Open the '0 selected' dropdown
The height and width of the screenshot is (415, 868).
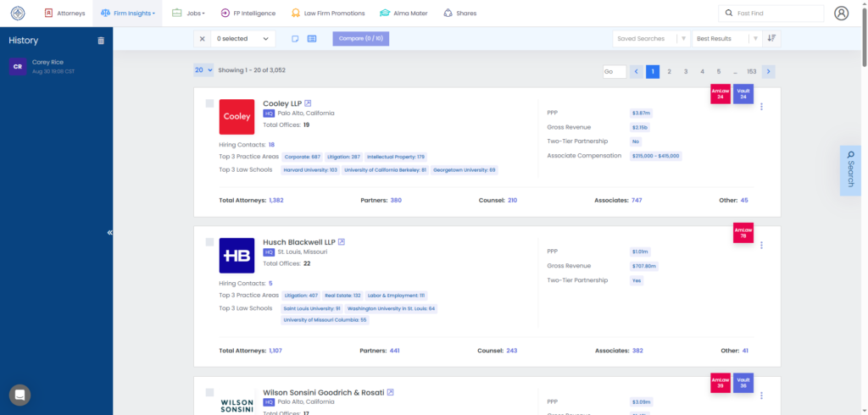tap(243, 38)
